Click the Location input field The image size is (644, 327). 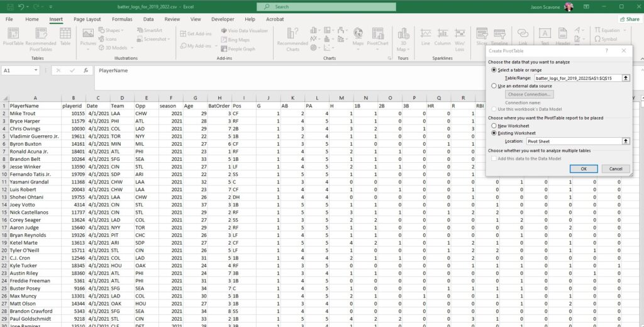574,141
